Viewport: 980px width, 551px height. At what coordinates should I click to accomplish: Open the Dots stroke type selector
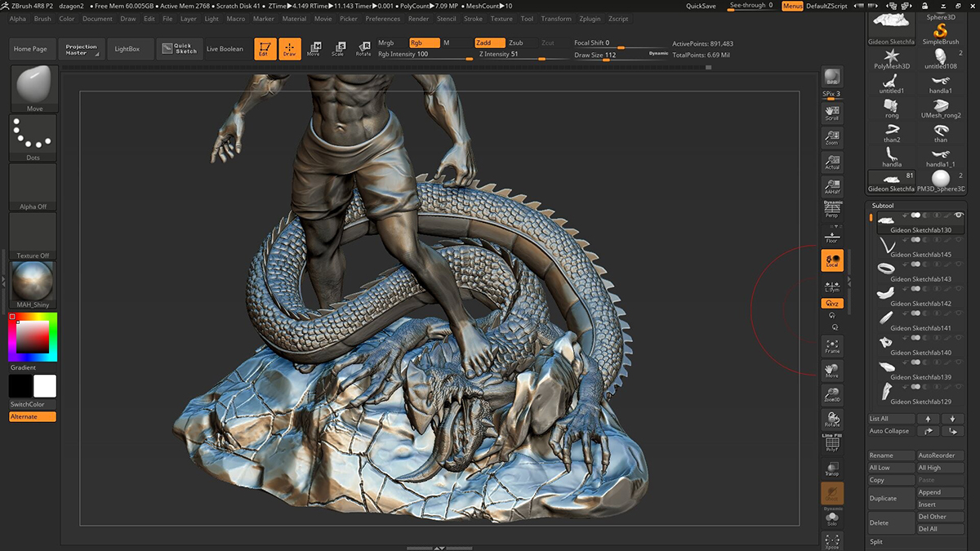(x=33, y=137)
